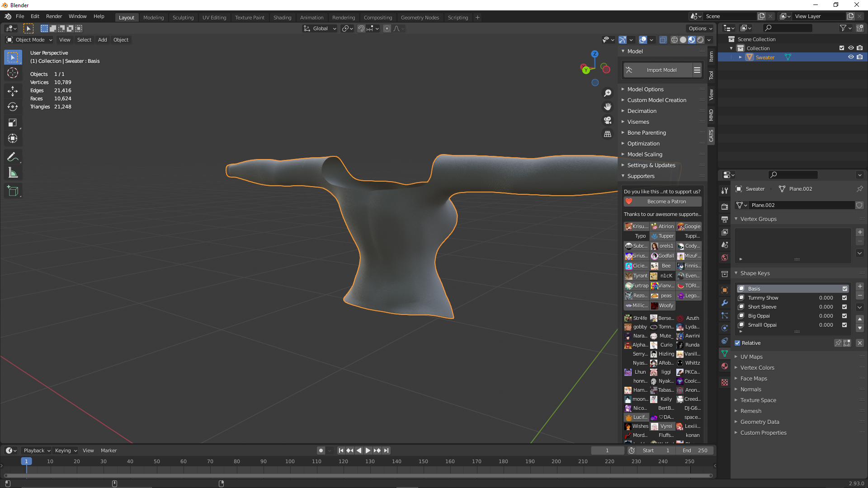868x488 pixels.
Task: Click the Add Cube tool icon
Action: (13, 191)
